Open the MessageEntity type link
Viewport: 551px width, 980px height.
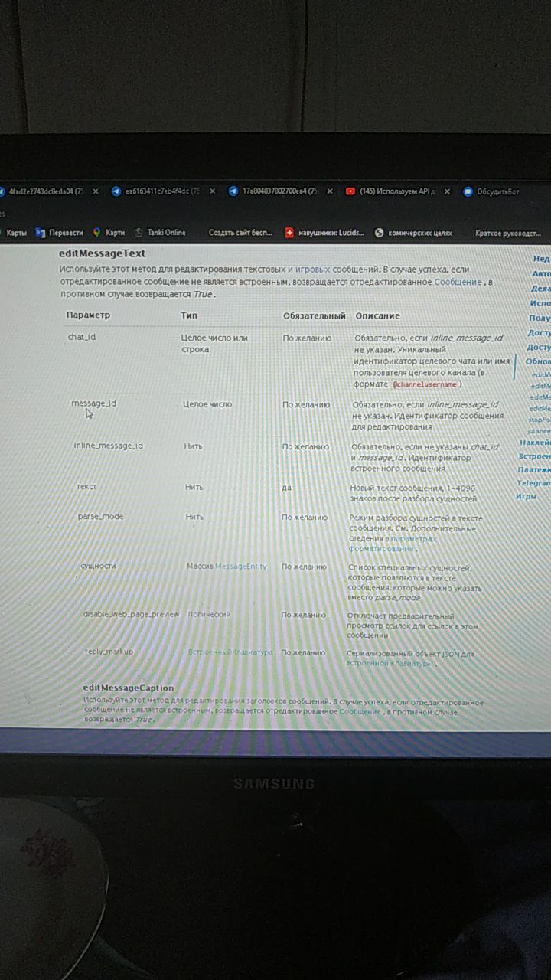pyautogui.click(x=240, y=567)
